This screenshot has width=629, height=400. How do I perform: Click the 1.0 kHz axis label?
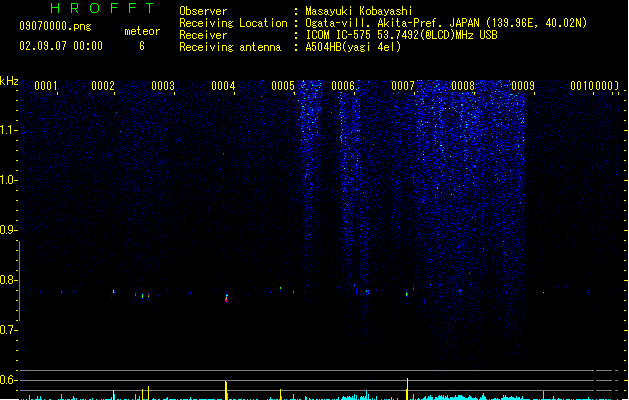point(8,180)
